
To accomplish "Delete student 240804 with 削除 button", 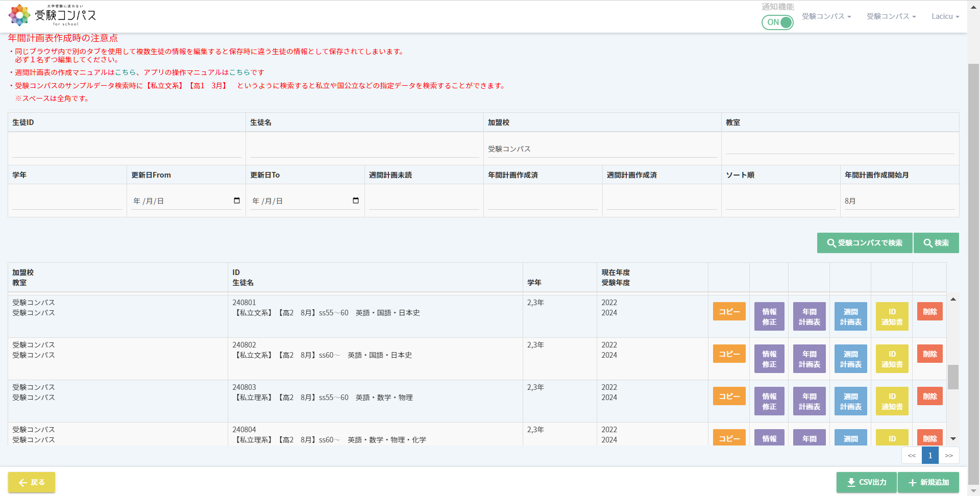I will click(930, 438).
